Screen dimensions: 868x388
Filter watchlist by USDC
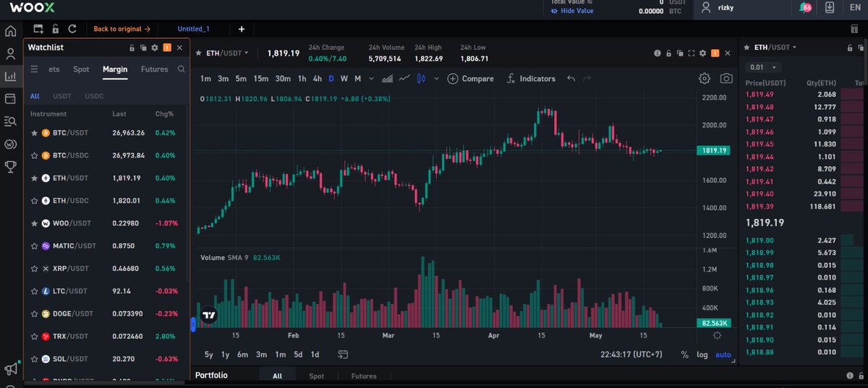95,95
